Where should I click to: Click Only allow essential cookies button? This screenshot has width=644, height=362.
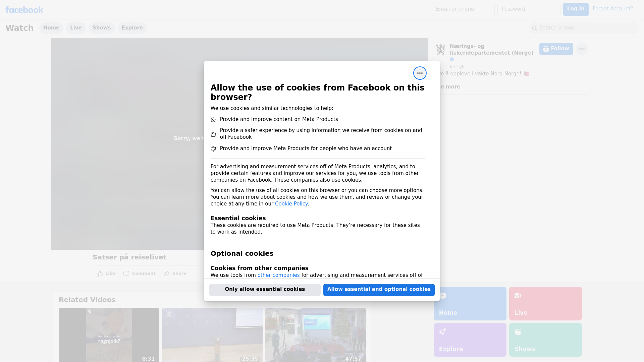[265, 290]
